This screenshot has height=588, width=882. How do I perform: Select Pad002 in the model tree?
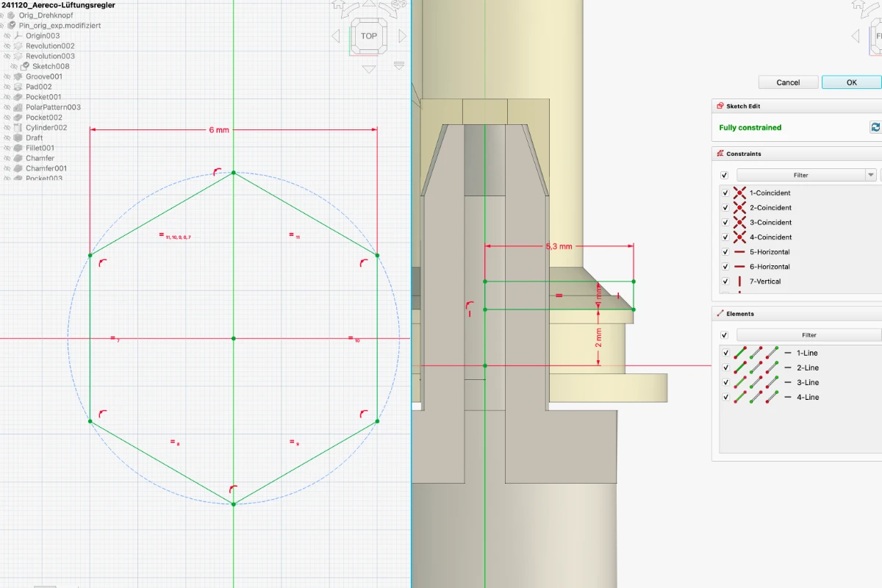click(x=39, y=87)
